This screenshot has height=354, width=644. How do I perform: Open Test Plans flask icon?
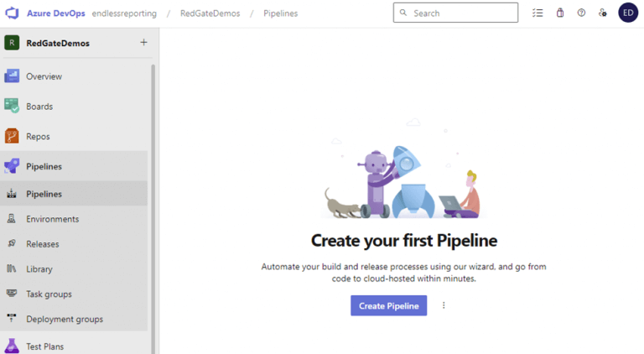pos(12,346)
